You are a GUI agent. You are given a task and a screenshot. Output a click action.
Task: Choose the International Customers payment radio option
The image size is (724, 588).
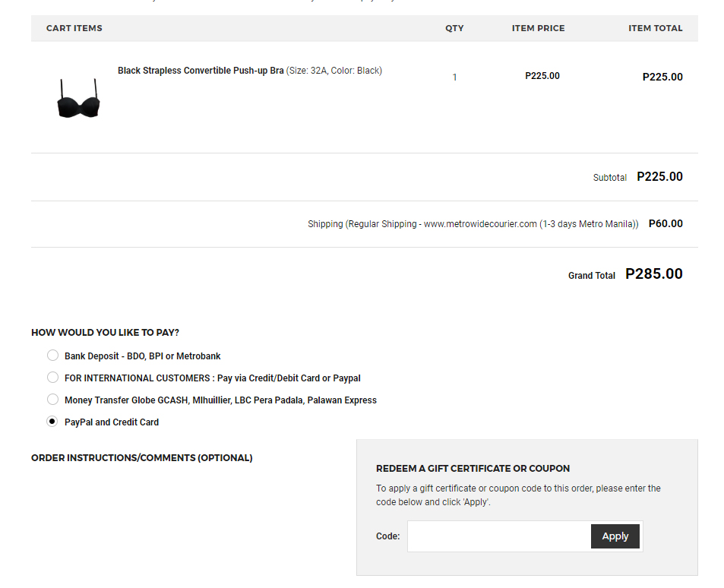[x=52, y=378]
